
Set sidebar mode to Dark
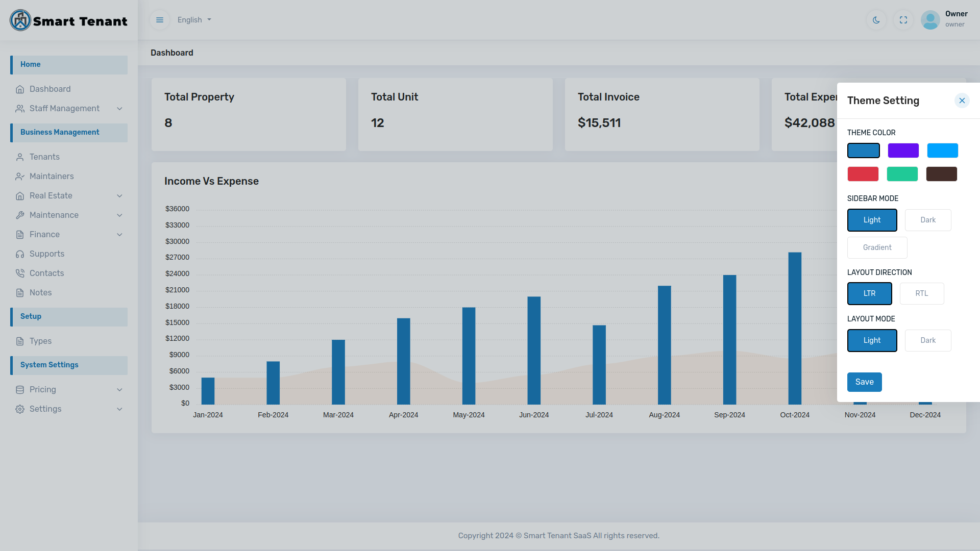coord(927,220)
